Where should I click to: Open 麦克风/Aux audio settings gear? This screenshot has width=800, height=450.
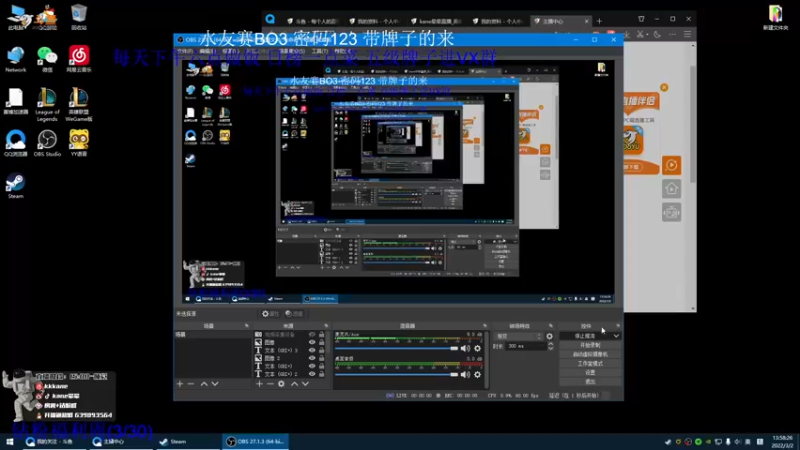click(x=478, y=348)
